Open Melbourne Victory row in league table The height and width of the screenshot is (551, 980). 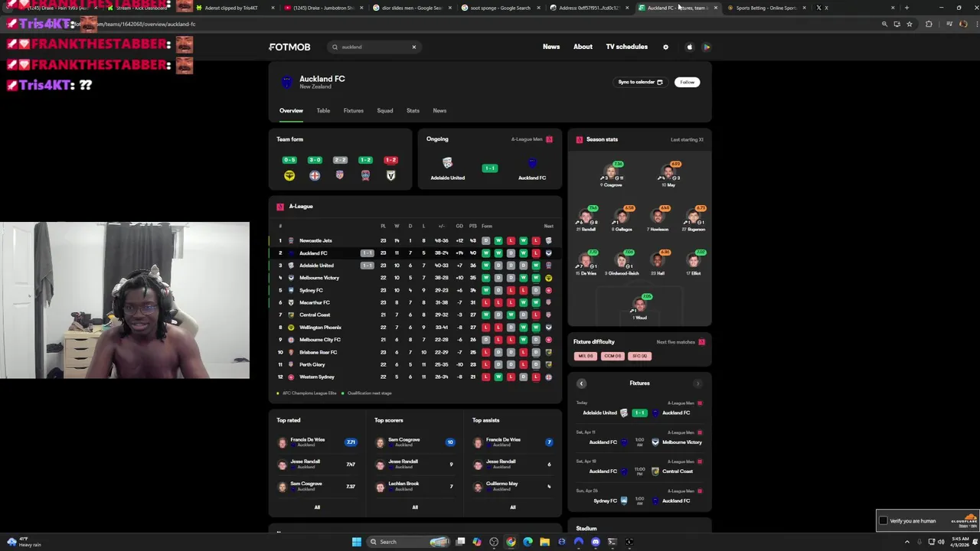tap(414, 278)
